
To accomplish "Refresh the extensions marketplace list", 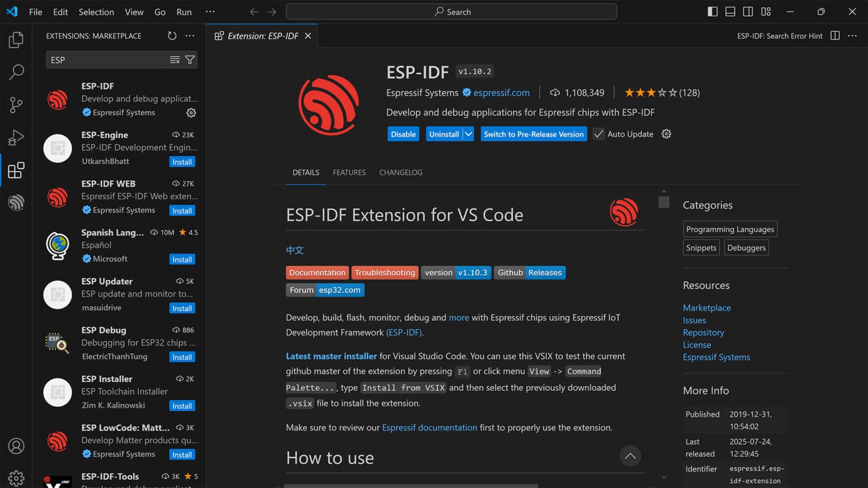I will (x=172, y=36).
